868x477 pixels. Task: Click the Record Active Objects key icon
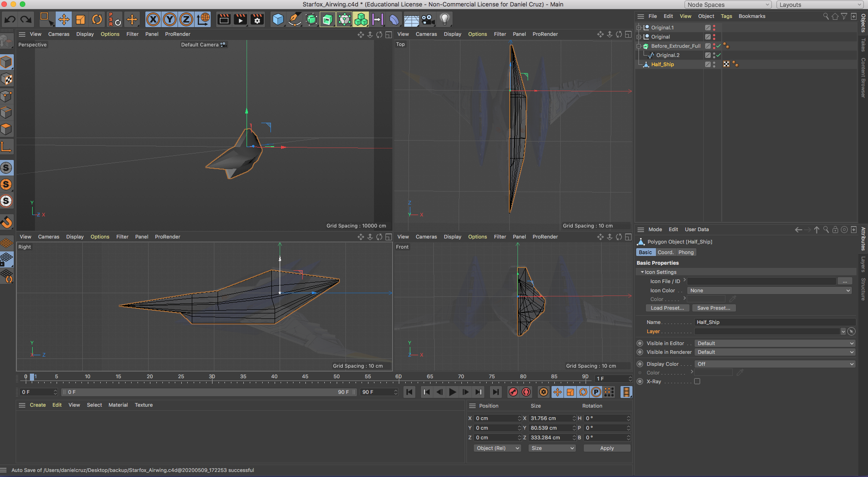point(513,392)
